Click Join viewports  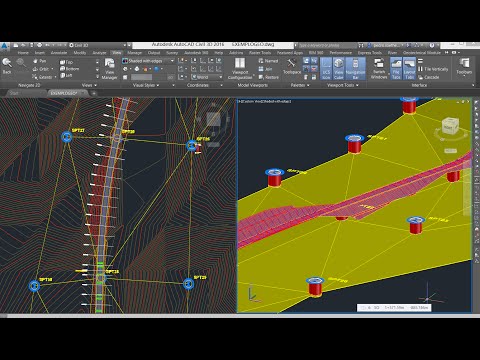265,69
